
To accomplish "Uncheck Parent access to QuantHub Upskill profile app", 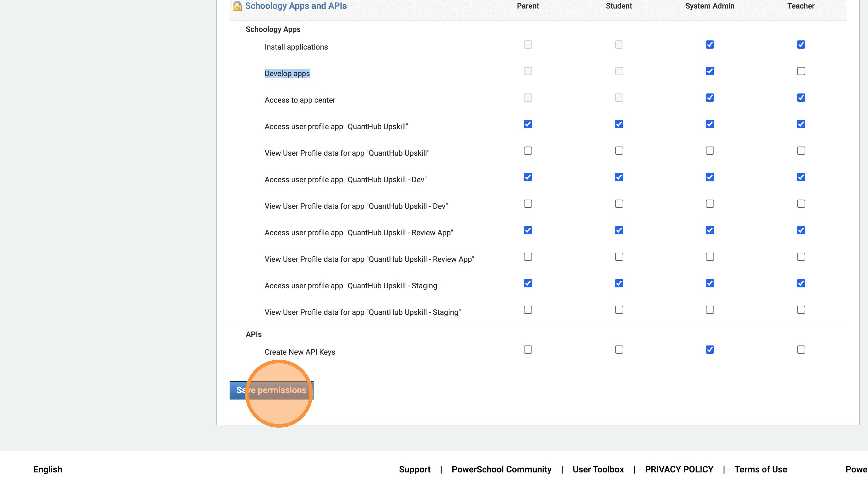I will (x=528, y=124).
